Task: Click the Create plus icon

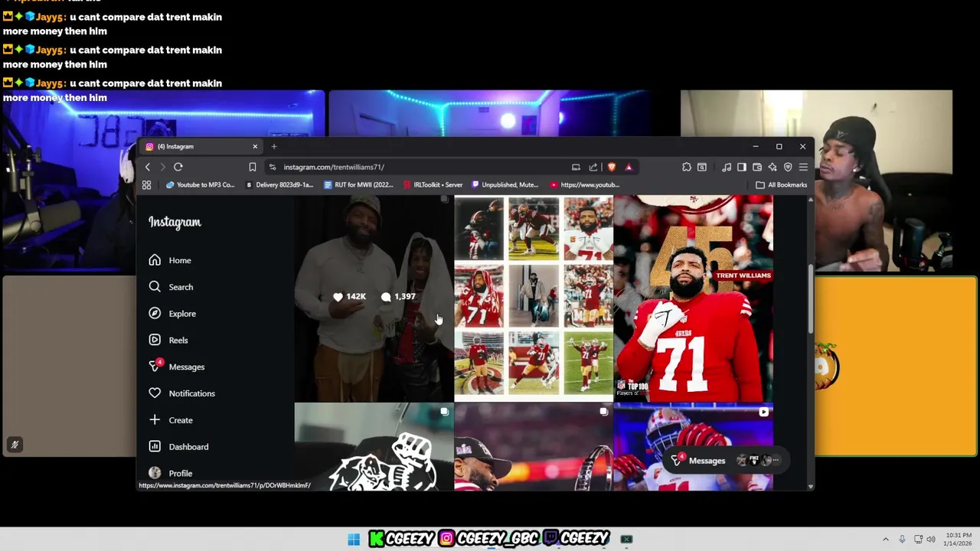Action: [x=155, y=419]
